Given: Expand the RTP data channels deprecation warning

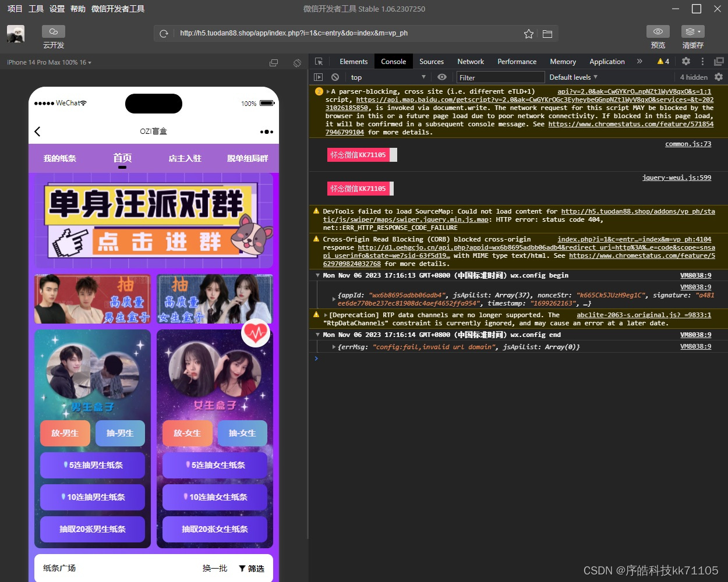Looking at the screenshot, I should (x=326, y=315).
